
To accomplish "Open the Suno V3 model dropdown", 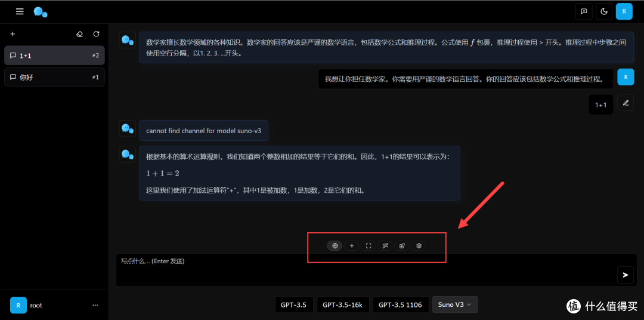I will tap(455, 305).
